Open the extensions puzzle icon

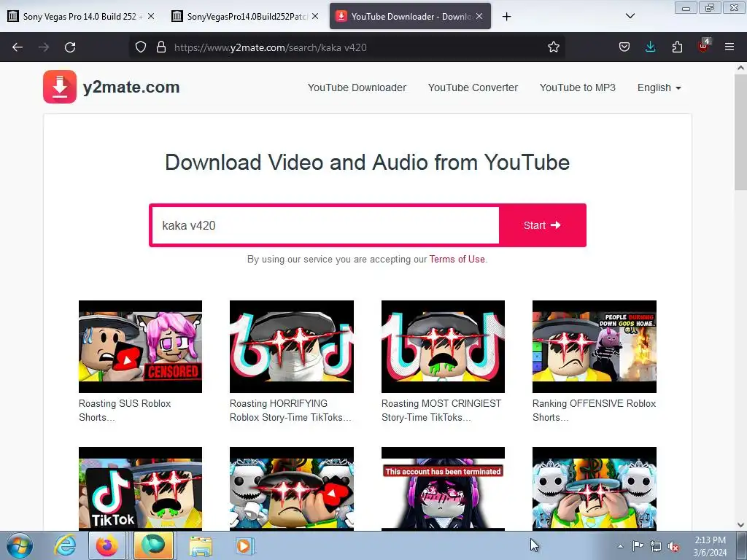tap(677, 47)
